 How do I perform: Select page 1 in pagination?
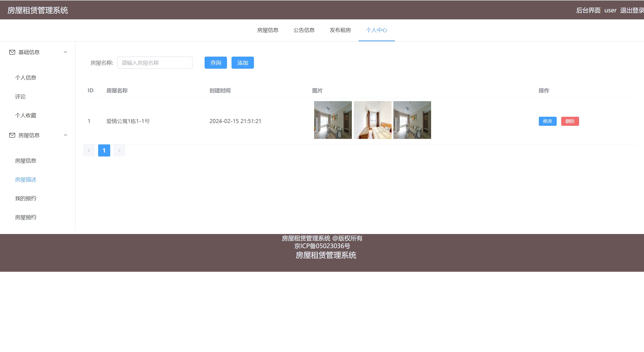[104, 150]
